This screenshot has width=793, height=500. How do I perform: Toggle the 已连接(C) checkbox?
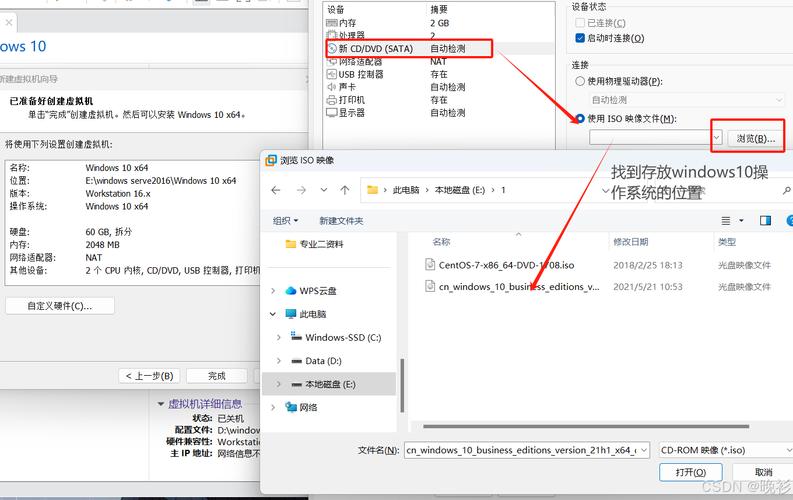580,23
